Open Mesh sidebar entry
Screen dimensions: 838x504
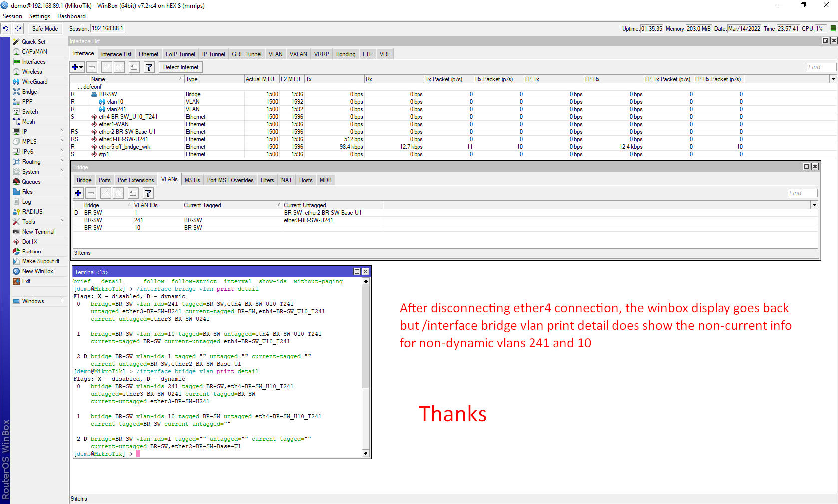(28, 122)
